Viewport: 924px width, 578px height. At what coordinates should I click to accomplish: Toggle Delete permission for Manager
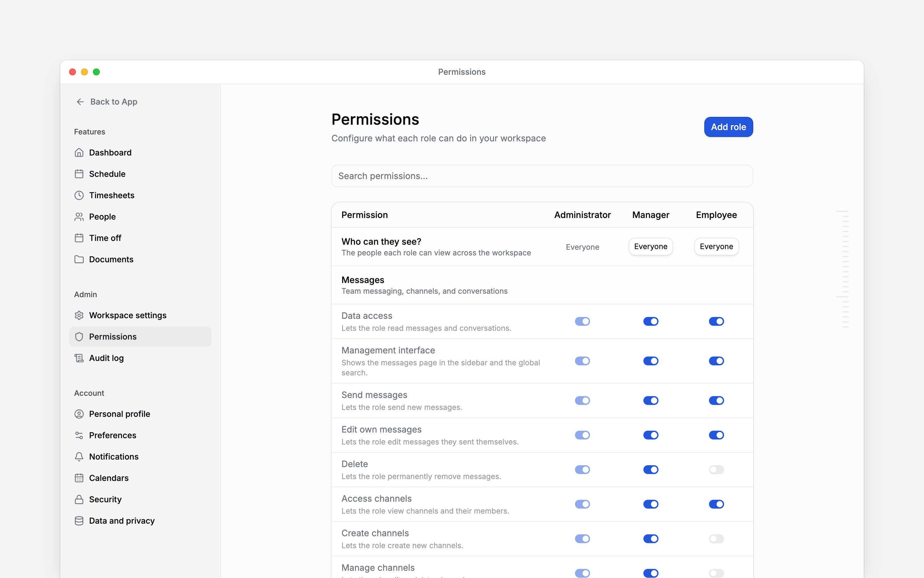point(651,470)
